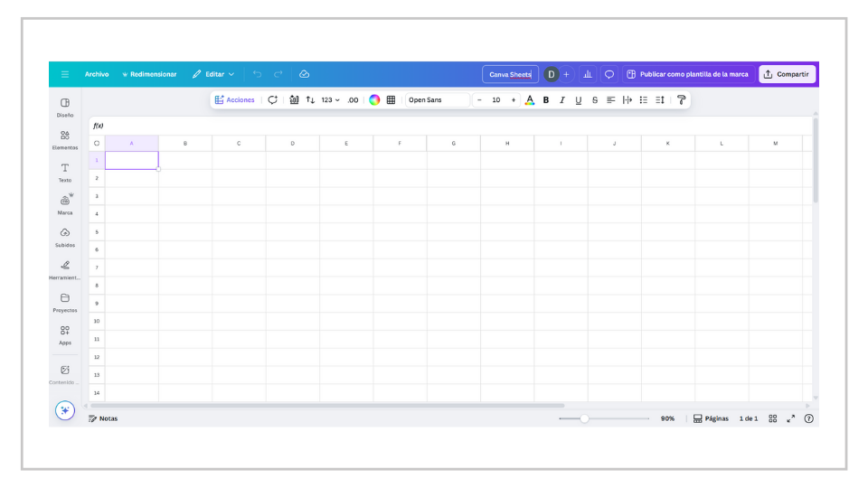This screenshot has width=868, height=488.
Task: Open the comments speech bubble
Action: (609, 74)
